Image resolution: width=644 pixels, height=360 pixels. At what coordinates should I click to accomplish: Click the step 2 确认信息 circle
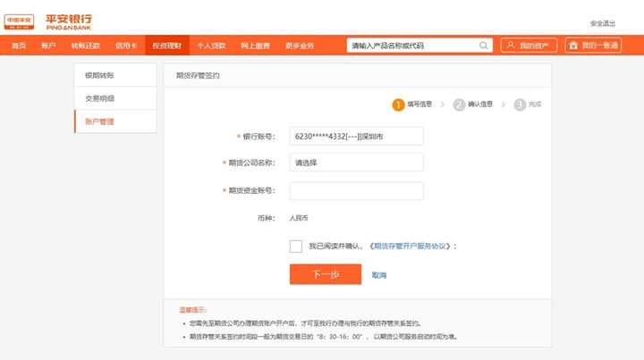pyautogui.click(x=459, y=105)
